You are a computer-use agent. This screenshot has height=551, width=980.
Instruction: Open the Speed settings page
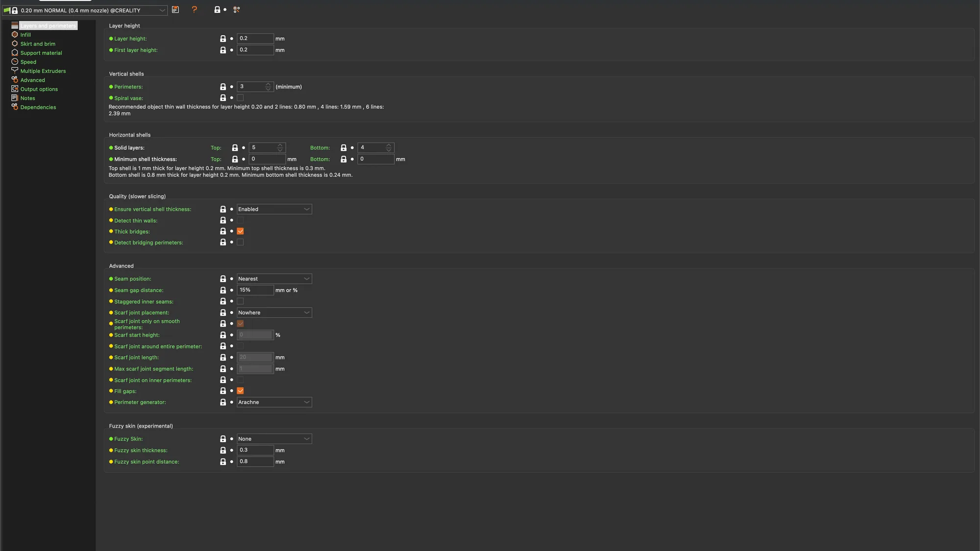(28, 62)
